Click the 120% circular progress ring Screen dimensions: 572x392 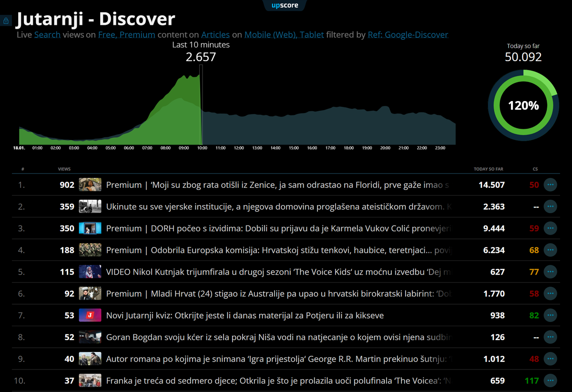(523, 106)
